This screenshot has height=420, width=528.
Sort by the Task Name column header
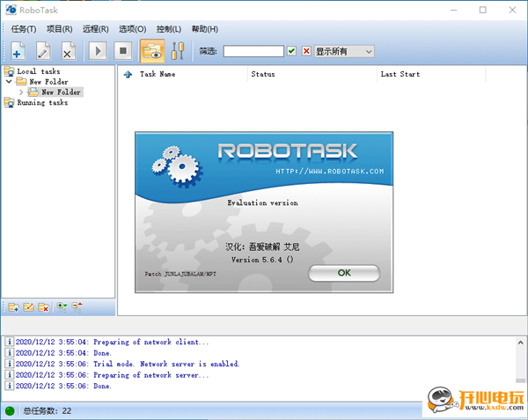[158, 74]
